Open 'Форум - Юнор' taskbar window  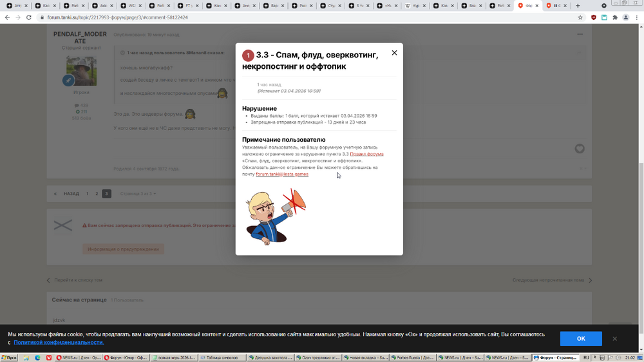pyautogui.click(x=126, y=358)
